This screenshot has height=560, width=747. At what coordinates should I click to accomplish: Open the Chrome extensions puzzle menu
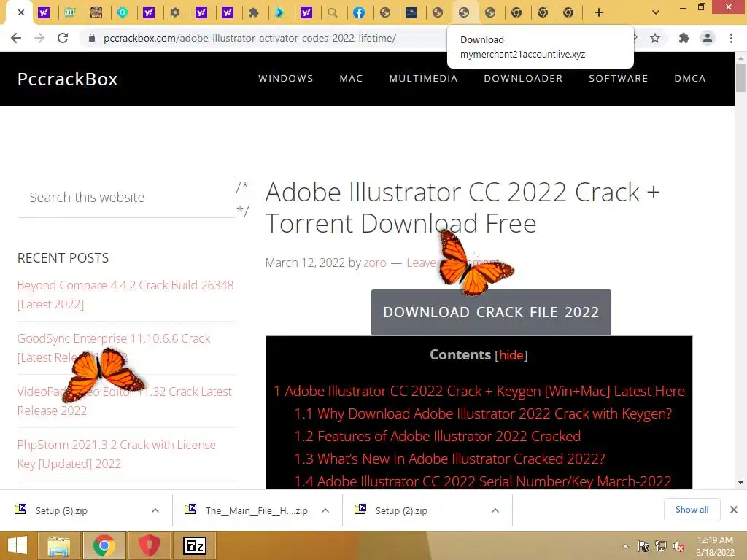coord(684,38)
